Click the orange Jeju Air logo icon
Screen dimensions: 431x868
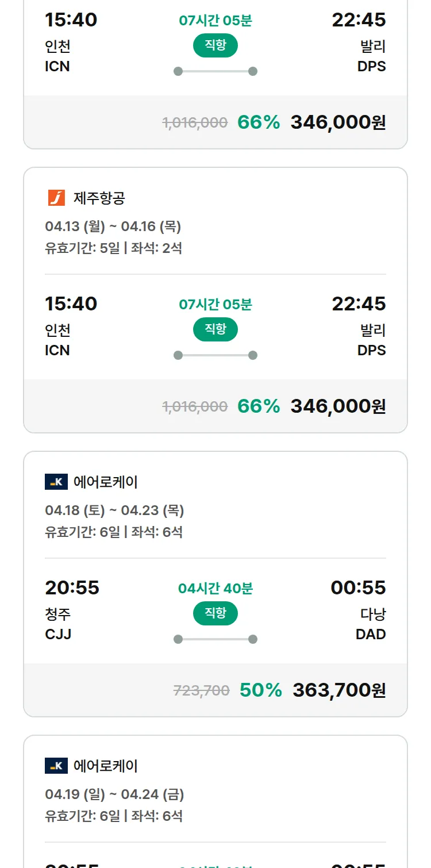pos(56,198)
